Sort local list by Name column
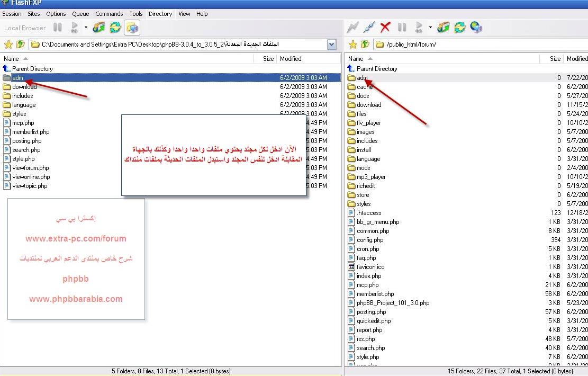Image resolution: width=588 pixels, height=376 pixels. 128,59
